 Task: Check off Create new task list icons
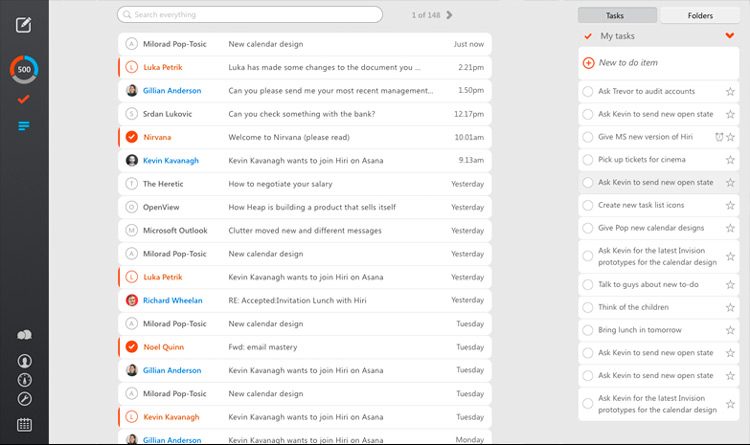pos(588,205)
